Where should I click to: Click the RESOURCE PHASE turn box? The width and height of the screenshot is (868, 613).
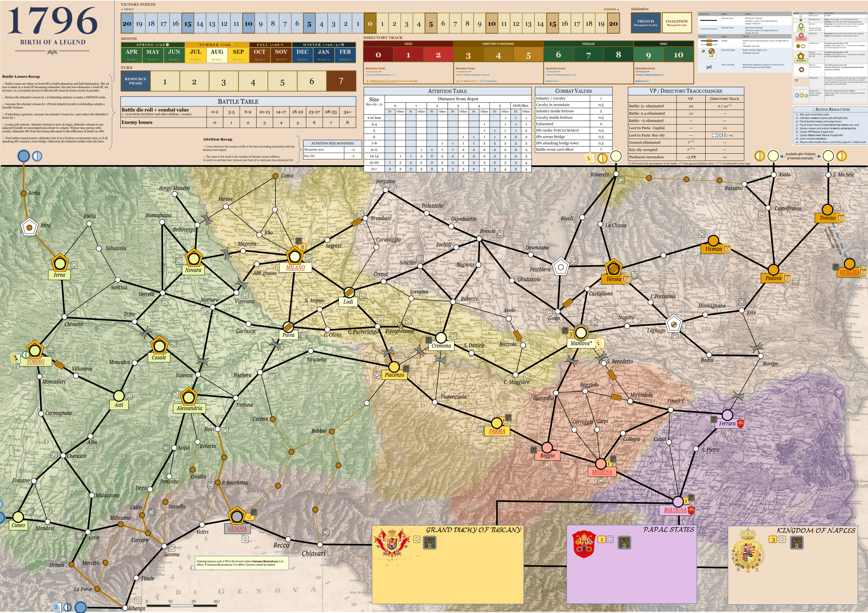135,81
